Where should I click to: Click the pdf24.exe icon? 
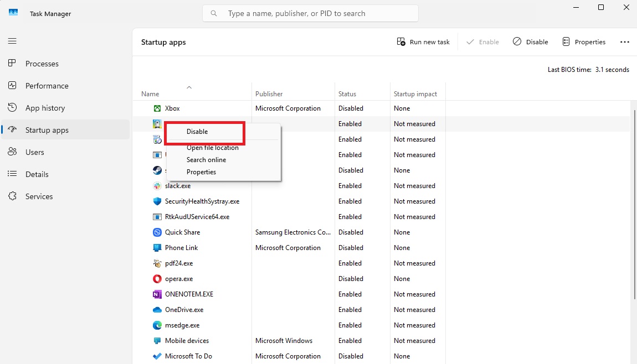click(x=157, y=263)
